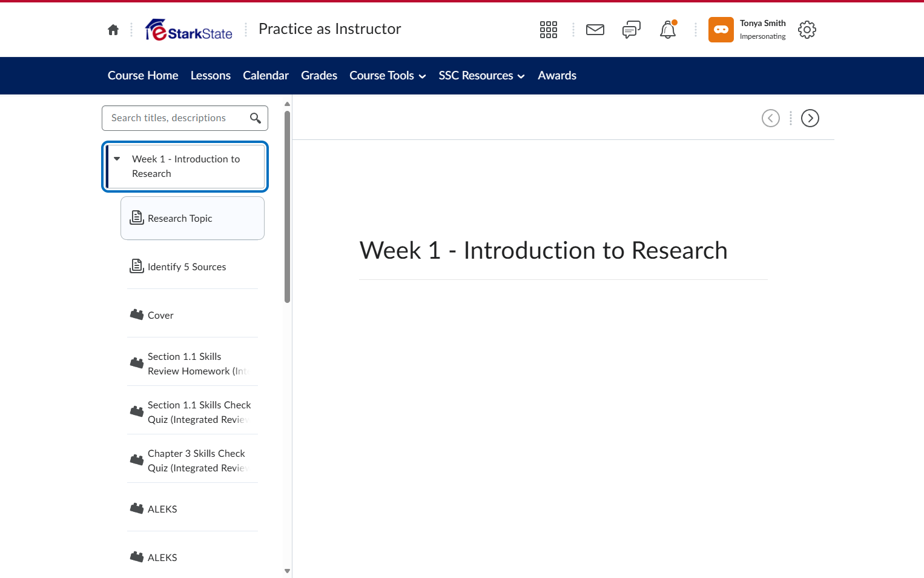Click the Stark State logo
924x578 pixels.
point(189,30)
